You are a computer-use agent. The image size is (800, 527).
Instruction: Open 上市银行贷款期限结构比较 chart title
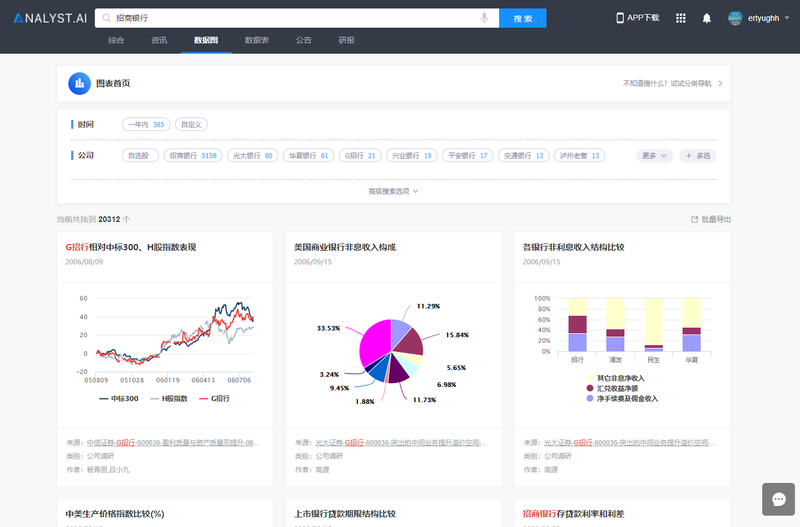pos(345,514)
